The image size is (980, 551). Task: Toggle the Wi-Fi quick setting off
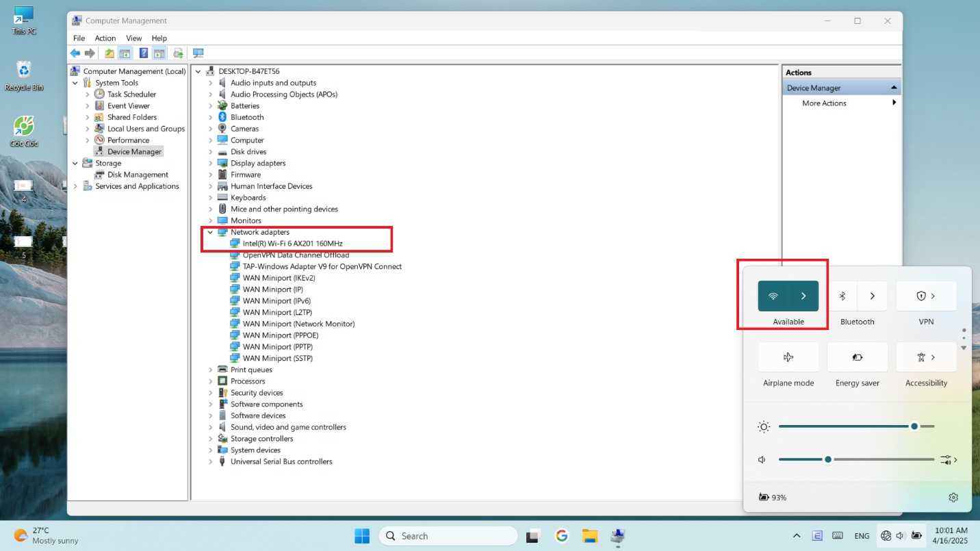pyautogui.click(x=773, y=296)
